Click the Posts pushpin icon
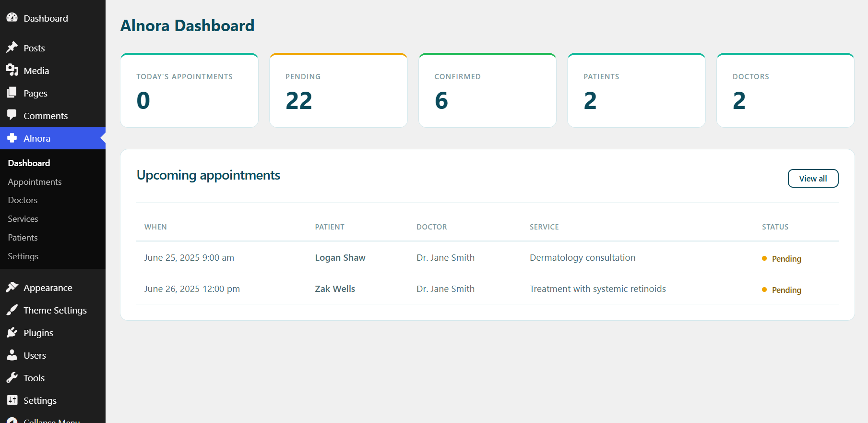 pos(12,48)
